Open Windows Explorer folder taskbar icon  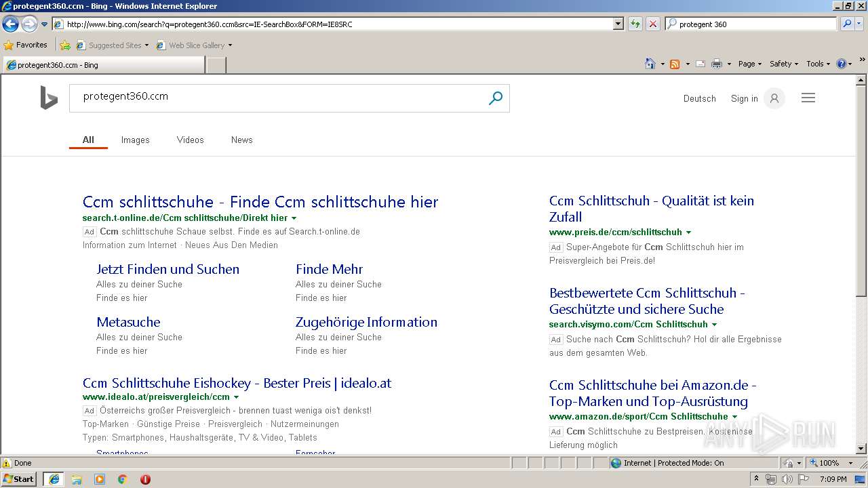[x=77, y=479]
